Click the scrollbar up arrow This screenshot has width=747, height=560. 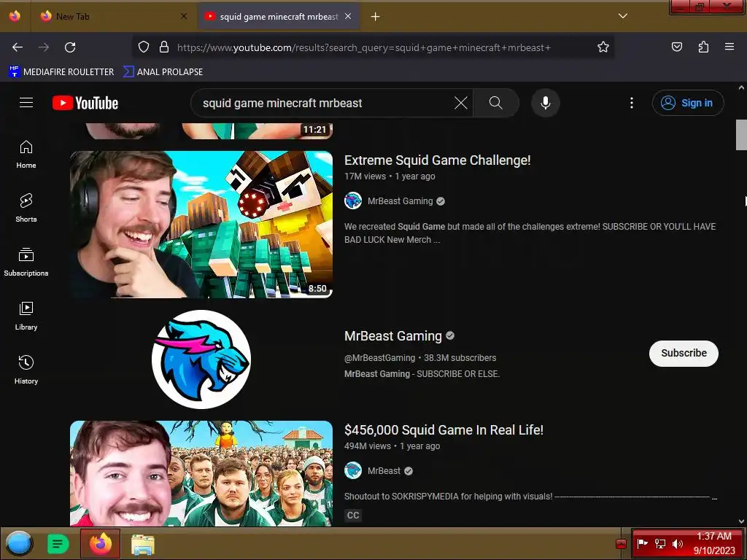pyautogui.click(x=741, y=87)
